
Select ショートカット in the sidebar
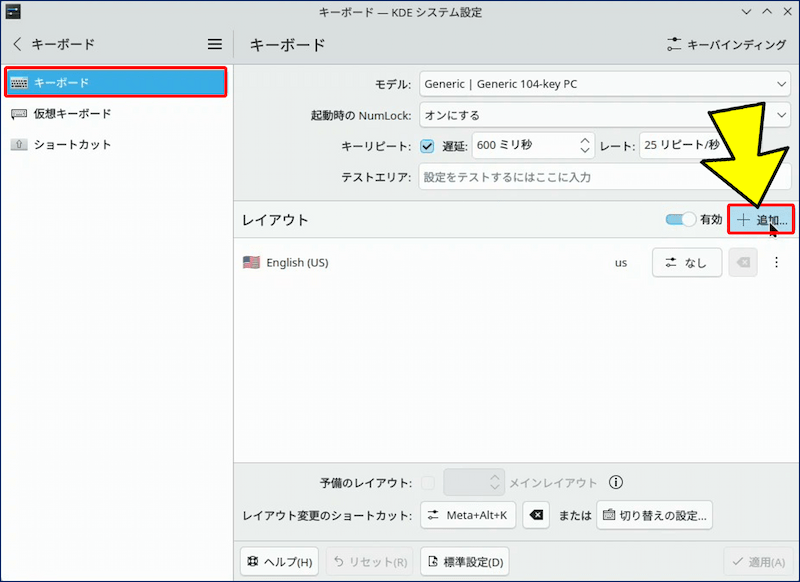point(72,144)
